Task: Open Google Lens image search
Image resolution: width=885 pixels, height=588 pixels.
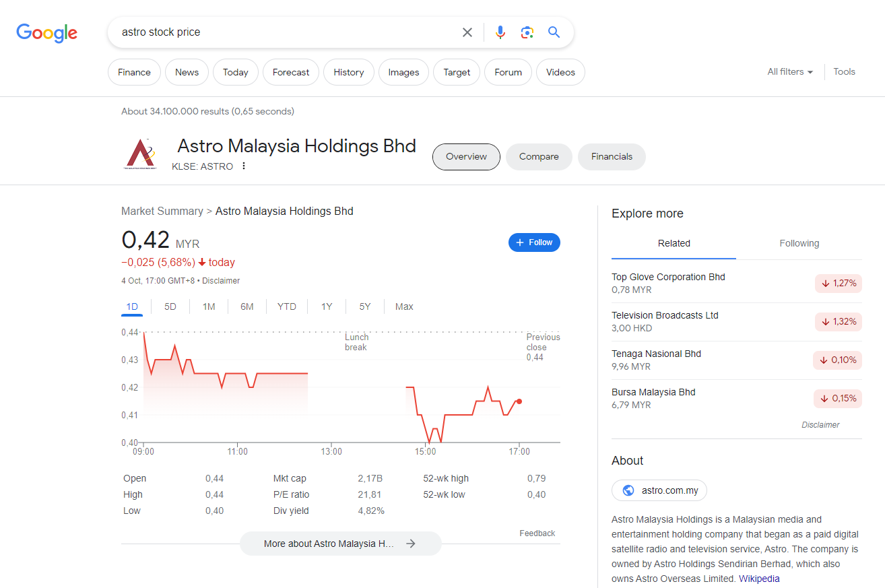Action: [527, 32]
